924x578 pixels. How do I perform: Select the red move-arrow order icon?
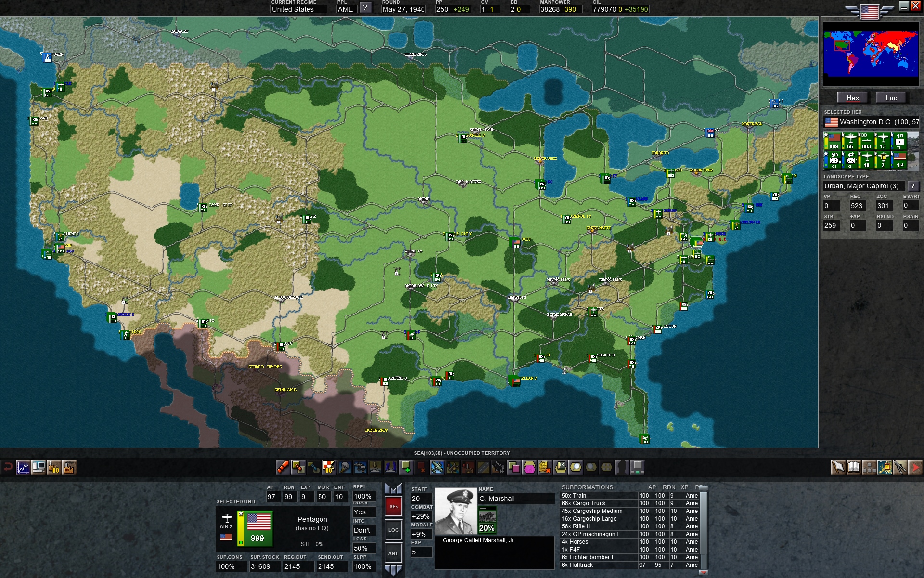click(283, 467)
